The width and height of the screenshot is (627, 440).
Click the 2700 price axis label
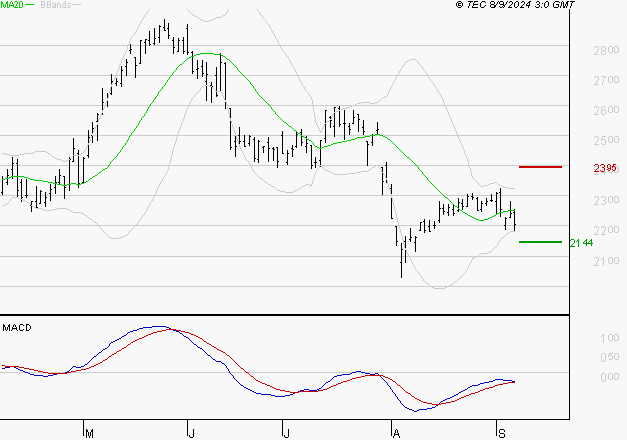tap(606, 81)
